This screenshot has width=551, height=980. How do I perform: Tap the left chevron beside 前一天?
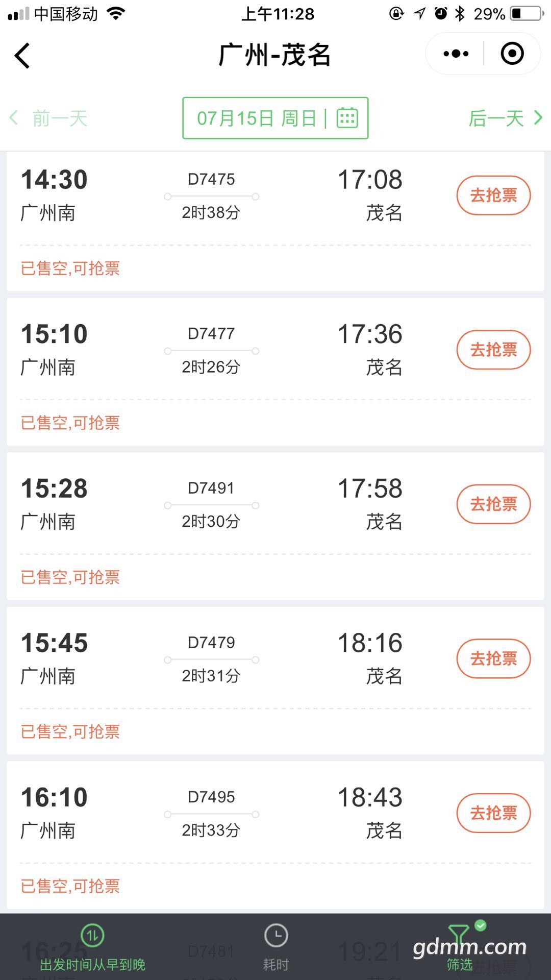tap(14, 118)
